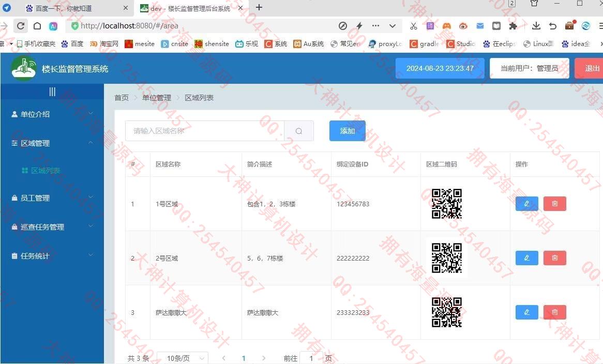The image size is (603, 364).
Task: Open the three-dots more menu in address bar
Action: coord(376,26)
